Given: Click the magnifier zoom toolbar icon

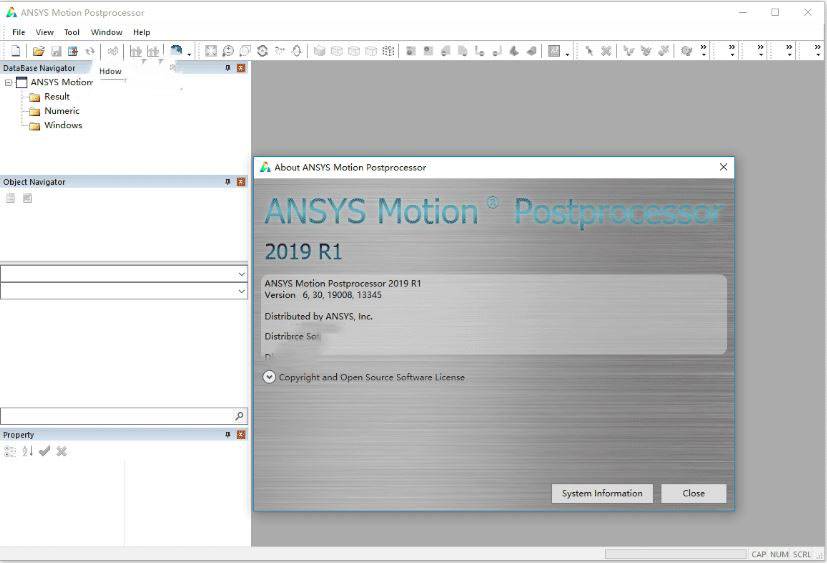Looking at the screenshot, I should click(228, 51).
